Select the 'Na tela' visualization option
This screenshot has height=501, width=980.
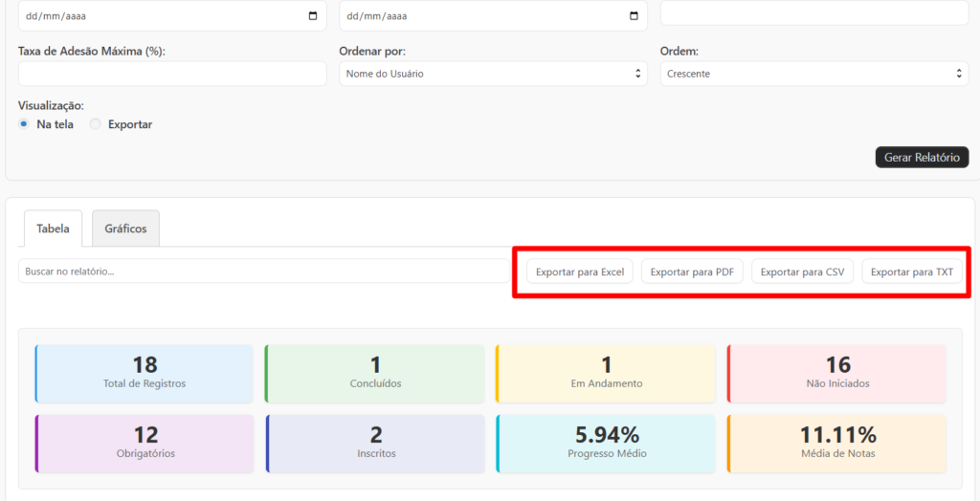click(24, 124)
